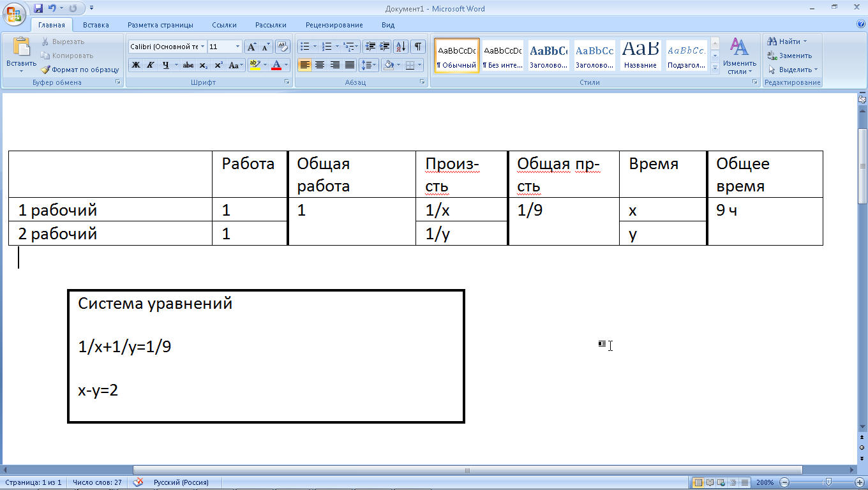Click the spelling check icon in status bar
The width and height of the screenshot is (868, 490).
pyautogui.click(x=138, y=482)
